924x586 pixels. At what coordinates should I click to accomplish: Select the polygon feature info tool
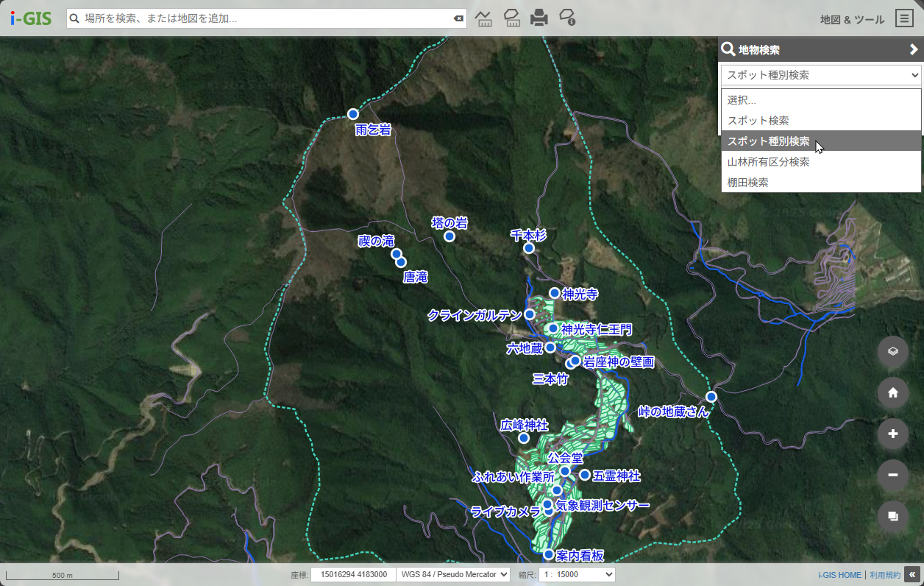[x=567, y=18]
